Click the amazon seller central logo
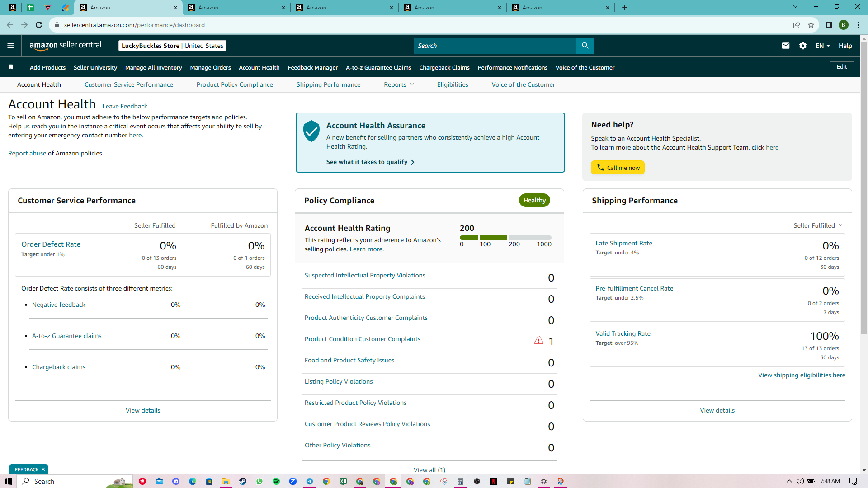The width and height of the screenshot is (868, 488). click(66, 46)
